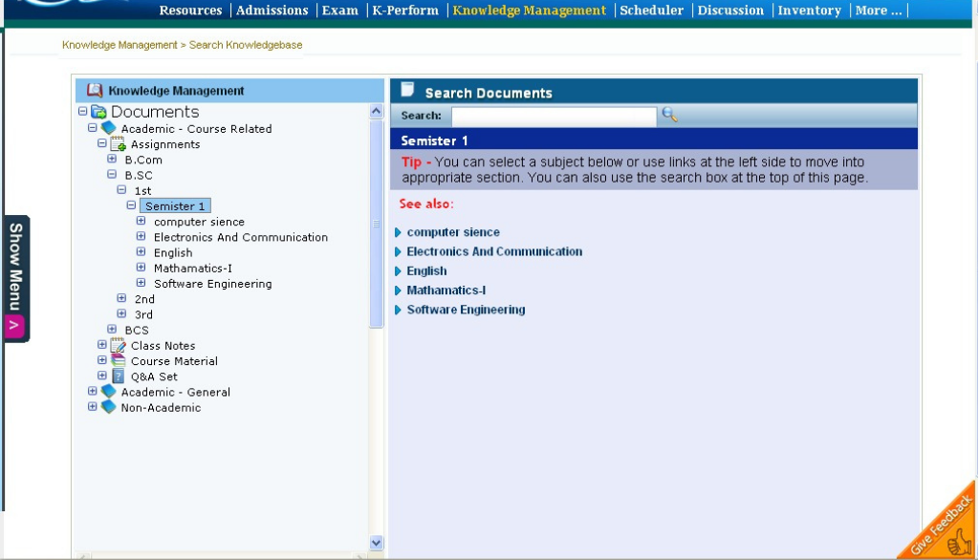Viewport: 979px width, 560px height.
Task: Expand Electronics And Communication tree node
Action: (x=141, y=236)
